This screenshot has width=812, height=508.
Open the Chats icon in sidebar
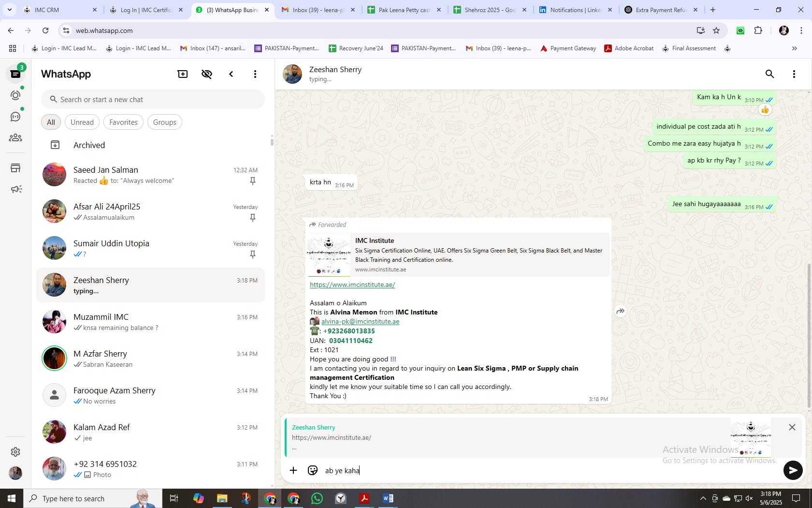[x=15, y=74]
